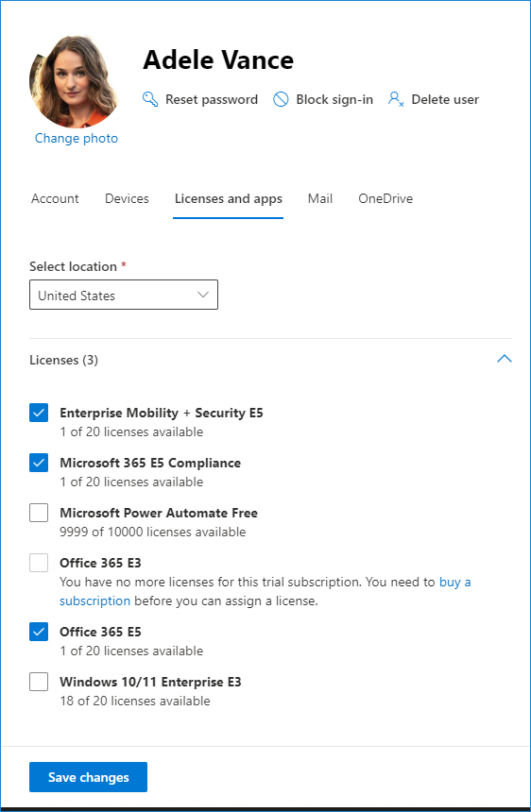531x812 pixels.
Task: Click the Licenses (3) heading text
Action: point(63,360)
